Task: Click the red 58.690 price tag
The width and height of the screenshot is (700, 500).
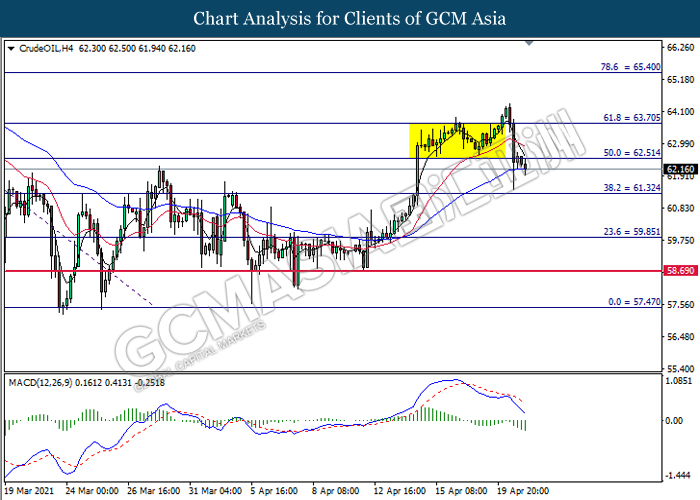Action: point(680,271)
